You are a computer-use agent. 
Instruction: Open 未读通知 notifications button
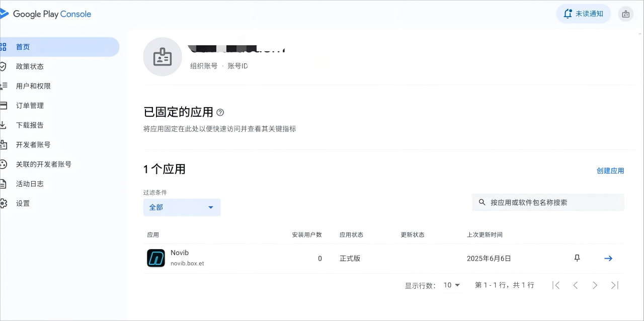584,14
